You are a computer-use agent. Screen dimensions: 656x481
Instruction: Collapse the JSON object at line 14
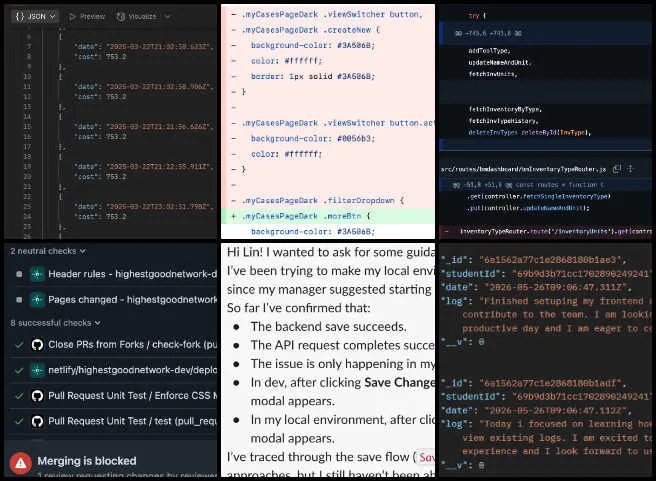(60, 117)
